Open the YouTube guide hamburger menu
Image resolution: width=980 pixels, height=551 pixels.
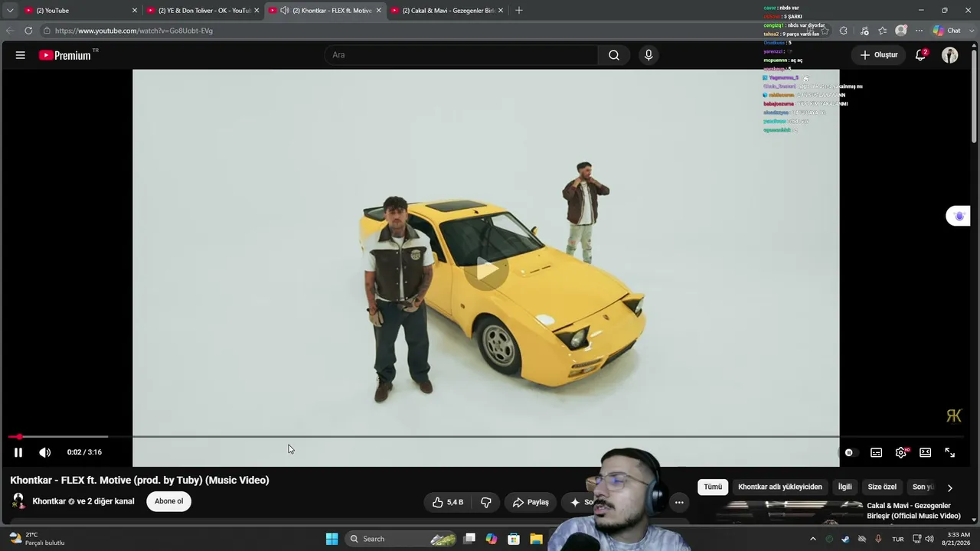[x=21, y=55]
